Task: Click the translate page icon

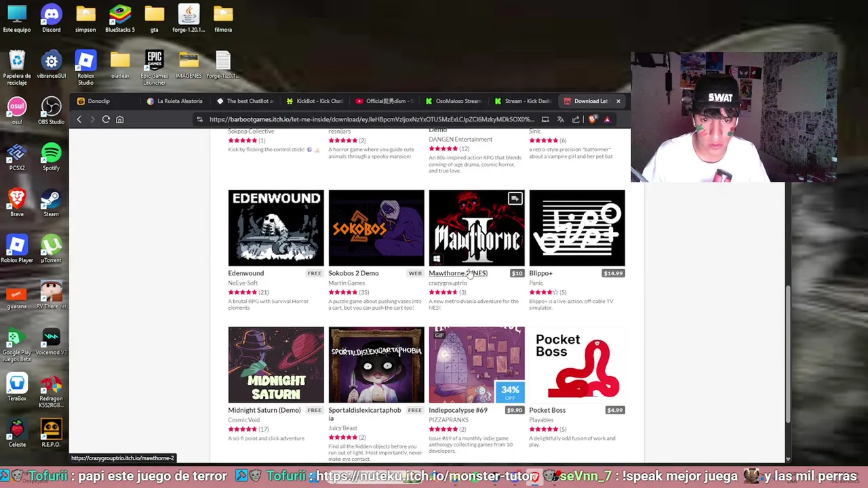Action: (560, 119)
